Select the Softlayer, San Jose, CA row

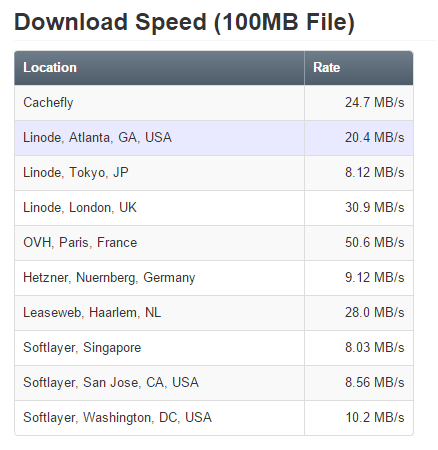tap(214, 383)
